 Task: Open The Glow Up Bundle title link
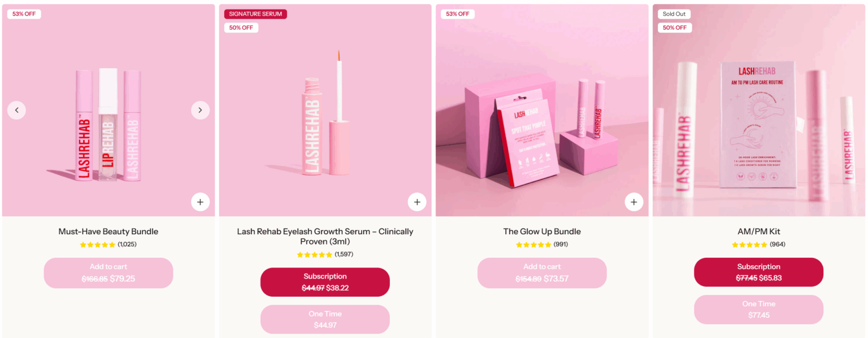(x=542, y=231)
